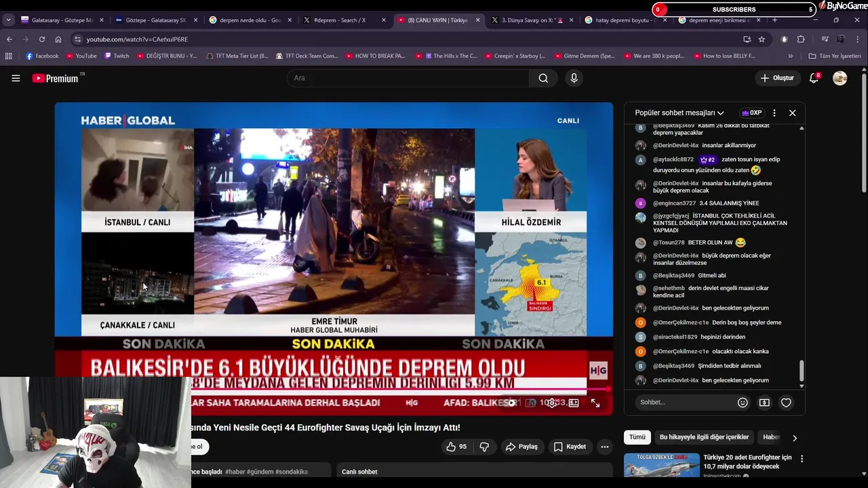Open a new browser tab
Screen dimensions: 868x488
774,20
